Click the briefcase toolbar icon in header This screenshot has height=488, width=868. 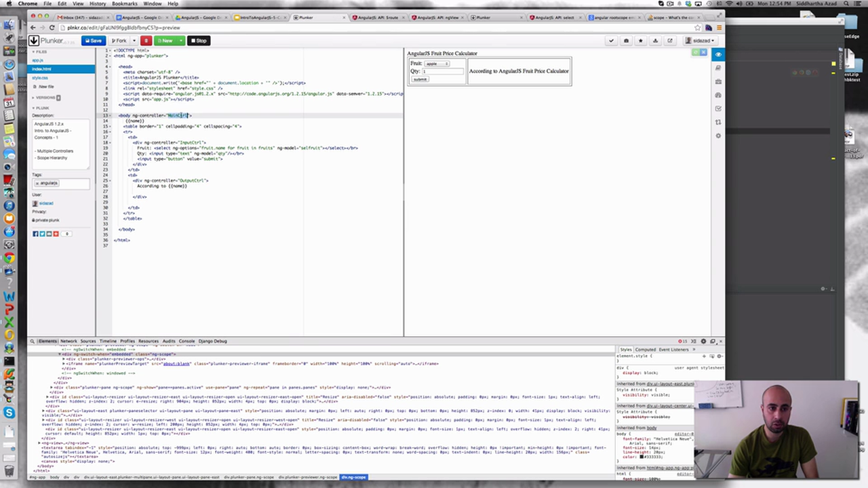pos(626,41)
